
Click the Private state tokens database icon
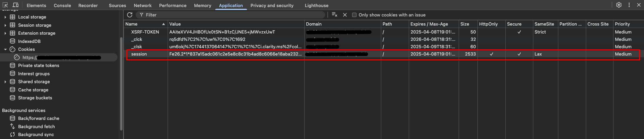[x=13, y=66]
